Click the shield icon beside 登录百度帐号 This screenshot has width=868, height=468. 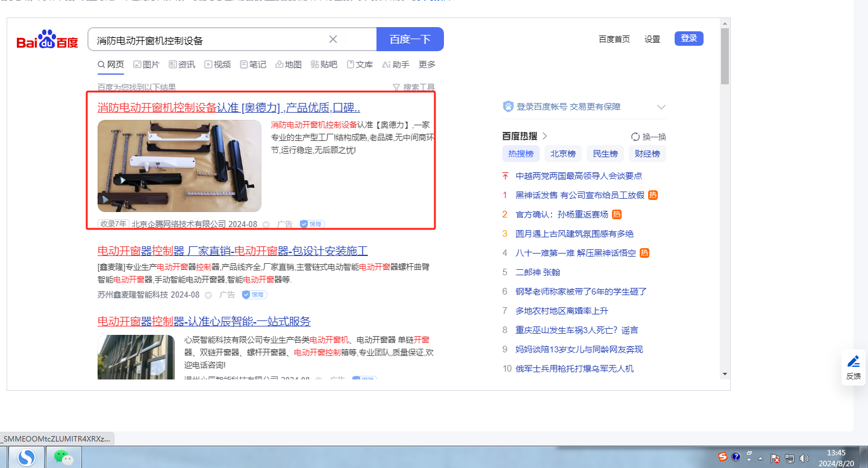point(508,107)
